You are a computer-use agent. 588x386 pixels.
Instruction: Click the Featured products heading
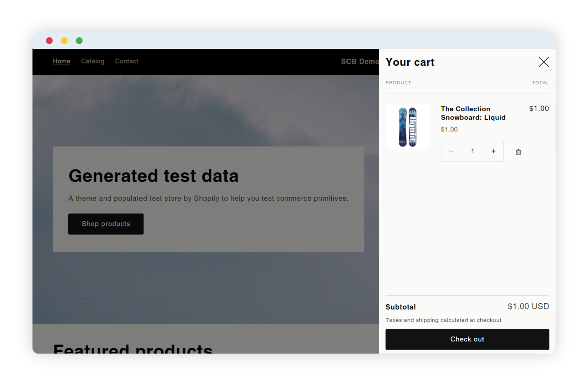133,349
